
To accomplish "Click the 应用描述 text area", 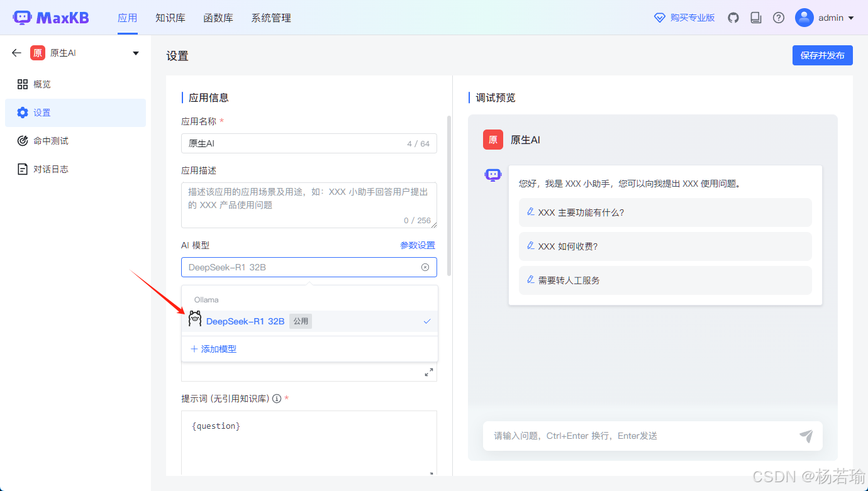I will (309, 205).
